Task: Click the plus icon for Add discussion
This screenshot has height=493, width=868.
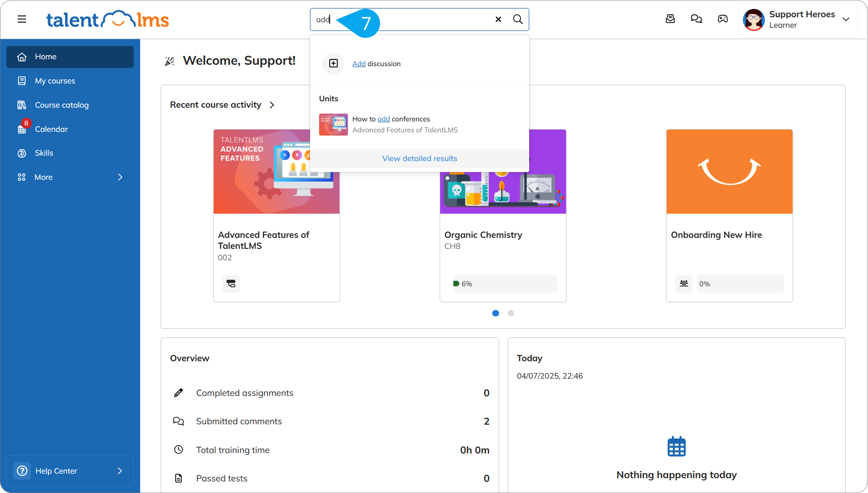Action: [x=333, y=63]
